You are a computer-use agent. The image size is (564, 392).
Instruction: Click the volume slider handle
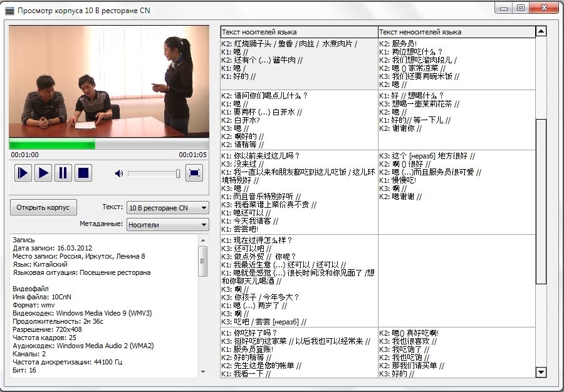click(178, 173)
